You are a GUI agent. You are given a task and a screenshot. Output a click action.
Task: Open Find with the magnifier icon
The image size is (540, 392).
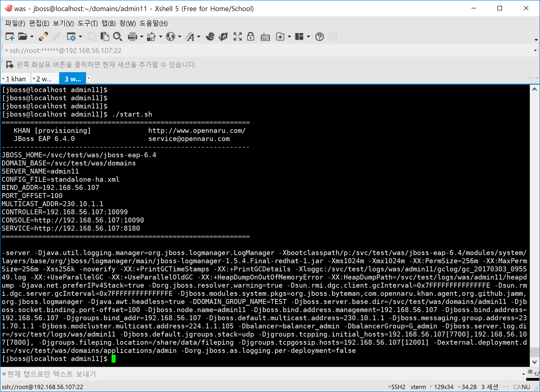pyautogui.click(x=117, y=37)
